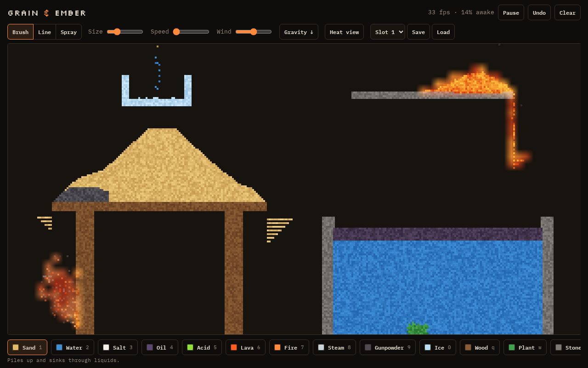This screenshot has height=368, width=588.
Task: Pick the Oil material
Action: (x=160, y=347)
